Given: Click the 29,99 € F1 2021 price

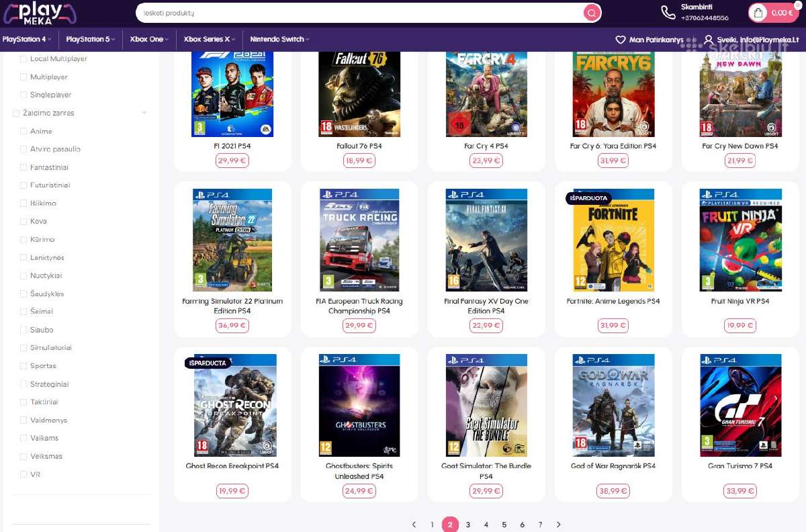Looking at the screenshot, I should (232, 161).
